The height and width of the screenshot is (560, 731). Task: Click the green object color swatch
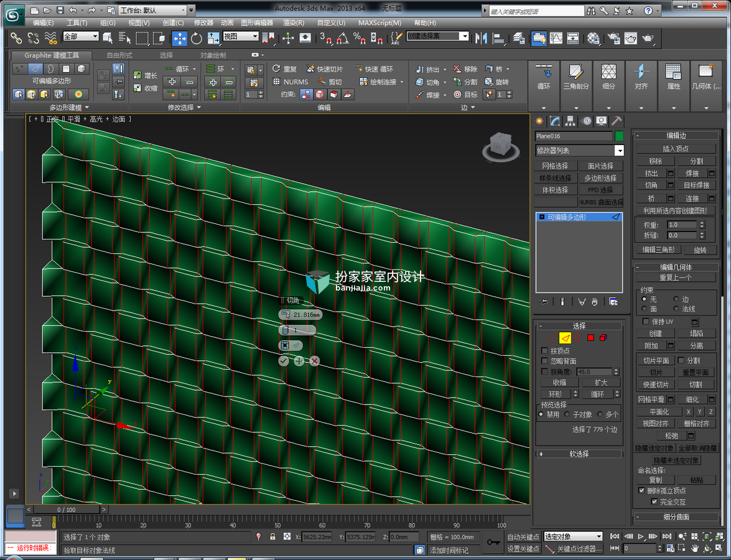click(x=619, y=136)
